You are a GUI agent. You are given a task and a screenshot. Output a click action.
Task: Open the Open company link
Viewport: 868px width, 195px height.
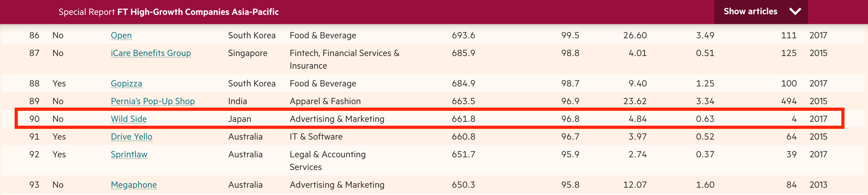pos(121,35)
